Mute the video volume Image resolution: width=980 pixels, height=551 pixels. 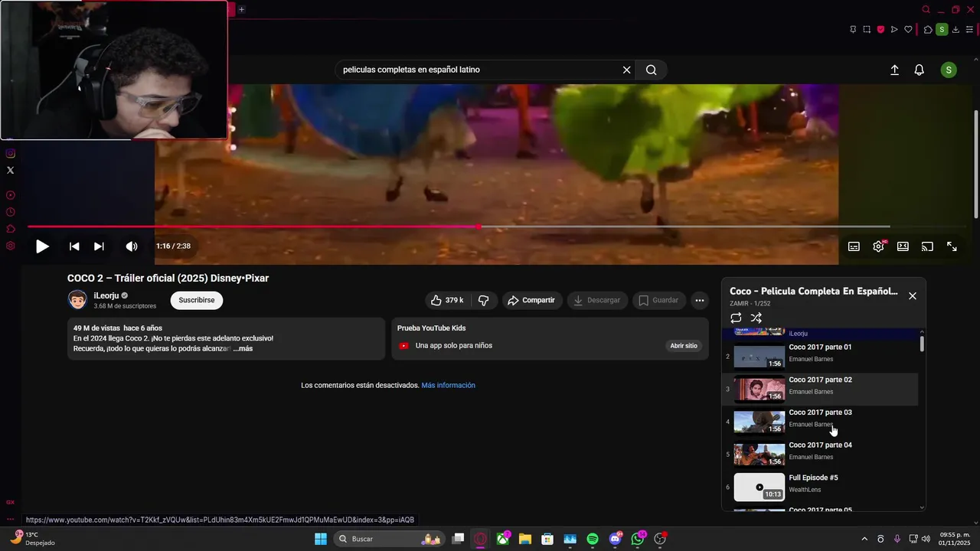click(x=132, y=246)
